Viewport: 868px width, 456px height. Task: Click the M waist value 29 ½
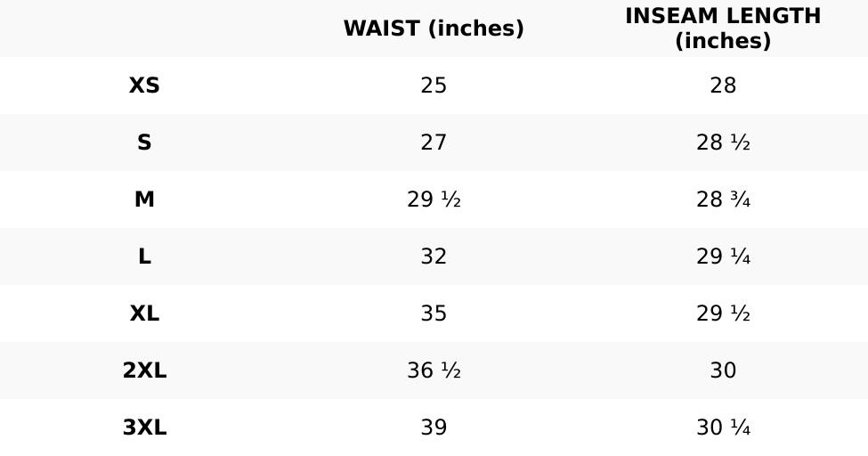[x=434, y=199]
